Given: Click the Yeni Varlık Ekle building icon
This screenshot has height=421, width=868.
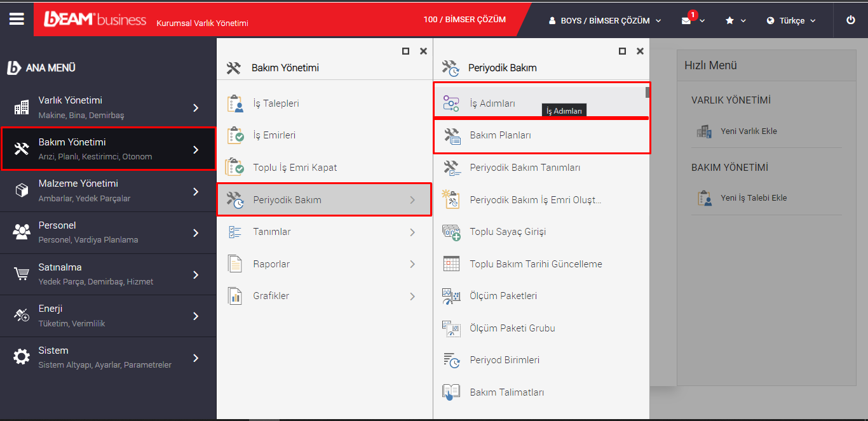Looking at the screenshot, I should coord(703,131).
